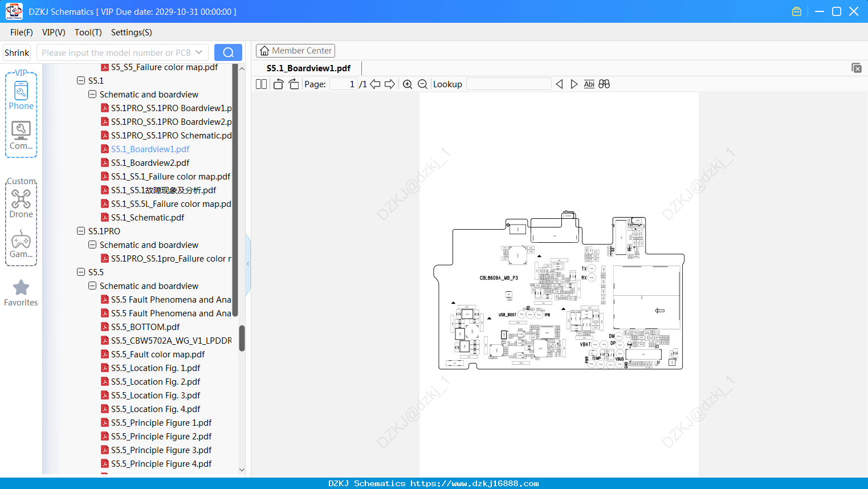Viewport: 868px width, 489px height.
Task: Toggle the Abi match case option
Action: click(x=589, y=84)
